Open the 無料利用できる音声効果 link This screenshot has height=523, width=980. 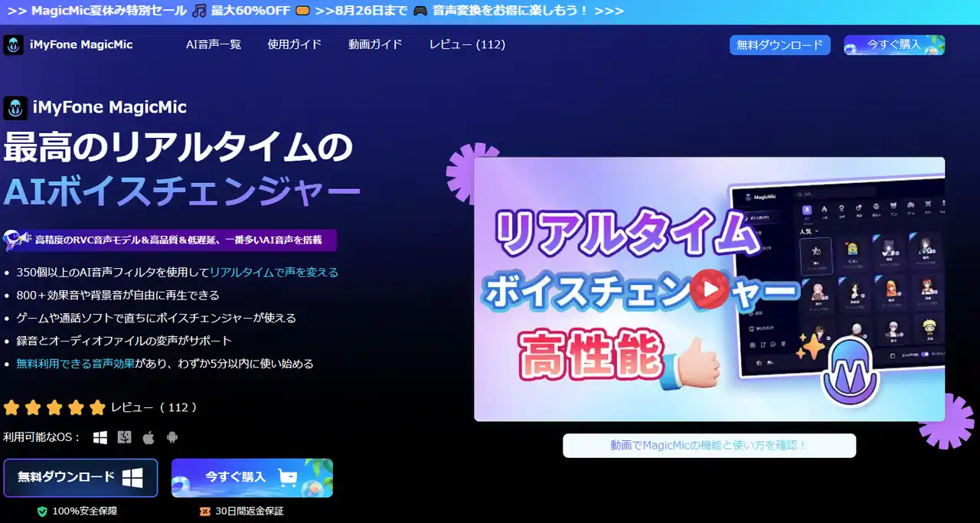point(76,364)
